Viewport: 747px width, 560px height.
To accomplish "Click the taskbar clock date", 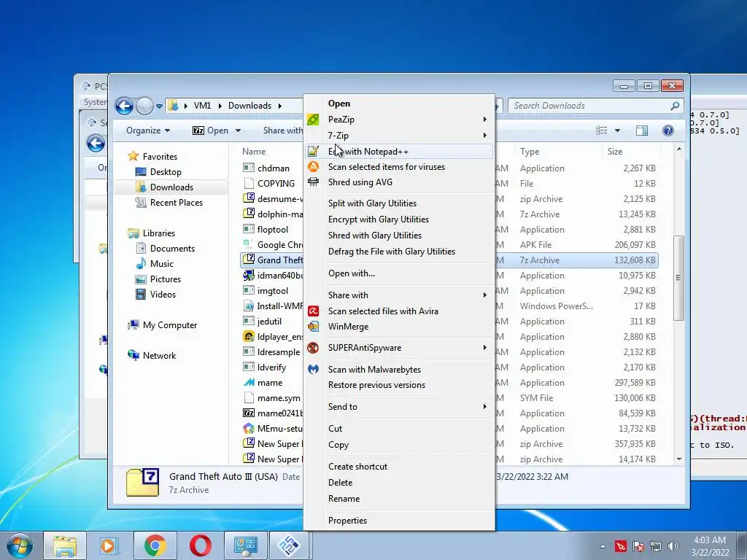I will point(710,553).
